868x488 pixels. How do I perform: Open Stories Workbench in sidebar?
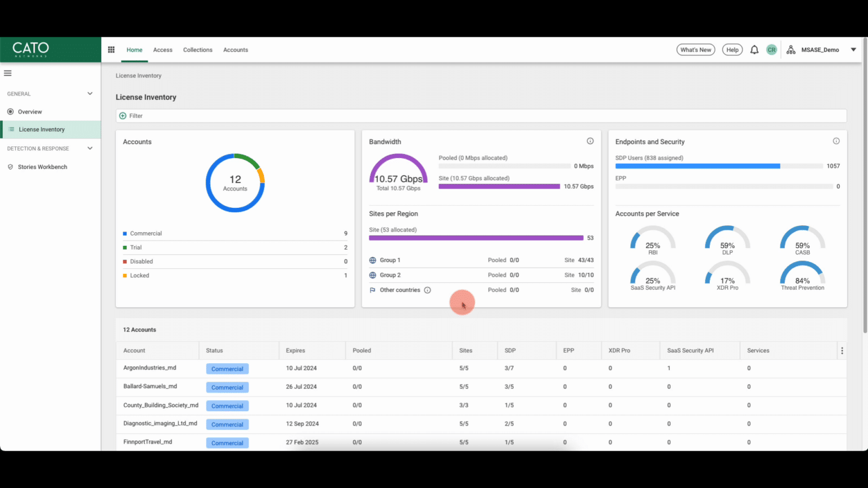[x=42, y=167]
